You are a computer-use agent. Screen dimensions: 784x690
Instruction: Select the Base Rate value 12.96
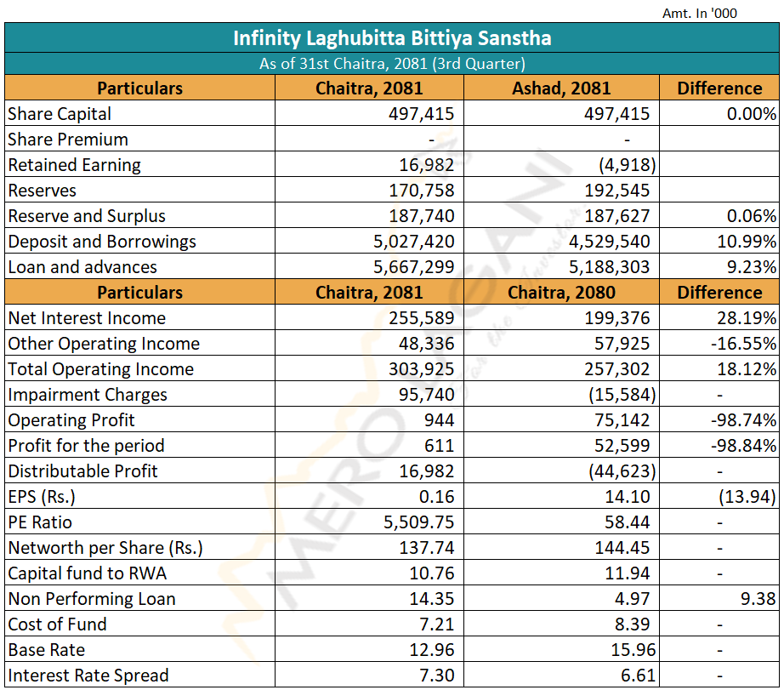pos(431,650)
